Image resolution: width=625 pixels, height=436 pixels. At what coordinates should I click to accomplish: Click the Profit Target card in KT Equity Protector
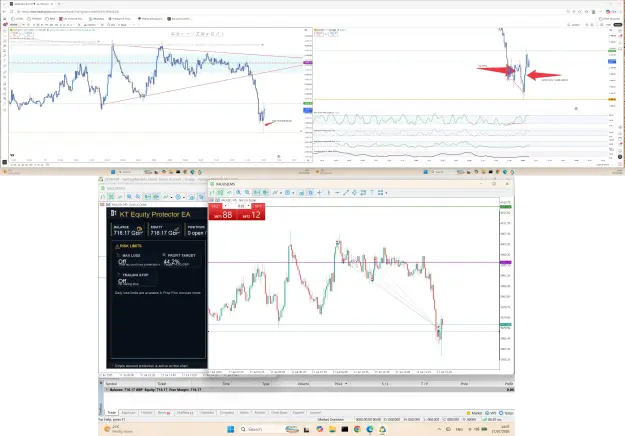[181, 259]
